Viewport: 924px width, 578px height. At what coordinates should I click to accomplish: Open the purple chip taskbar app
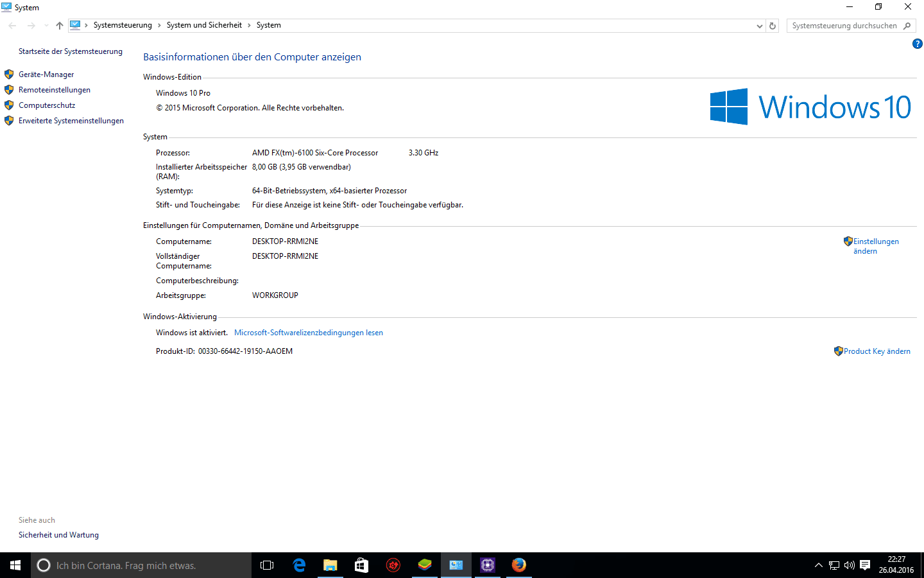coord(488,565)
